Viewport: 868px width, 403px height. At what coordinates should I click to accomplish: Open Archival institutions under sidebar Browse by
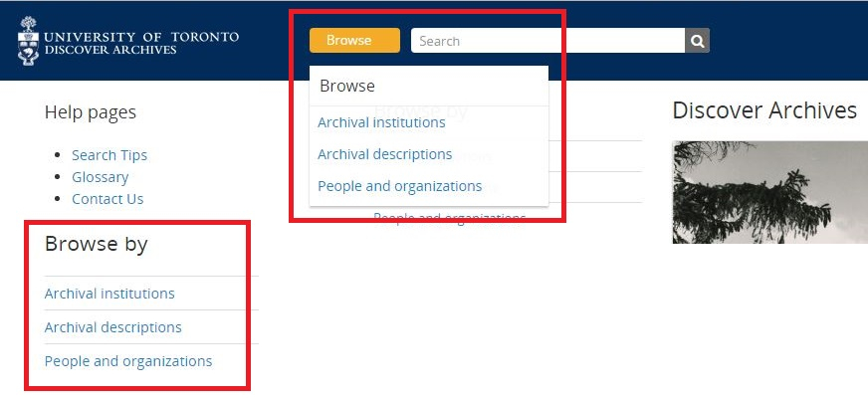(x=109, y=294)
